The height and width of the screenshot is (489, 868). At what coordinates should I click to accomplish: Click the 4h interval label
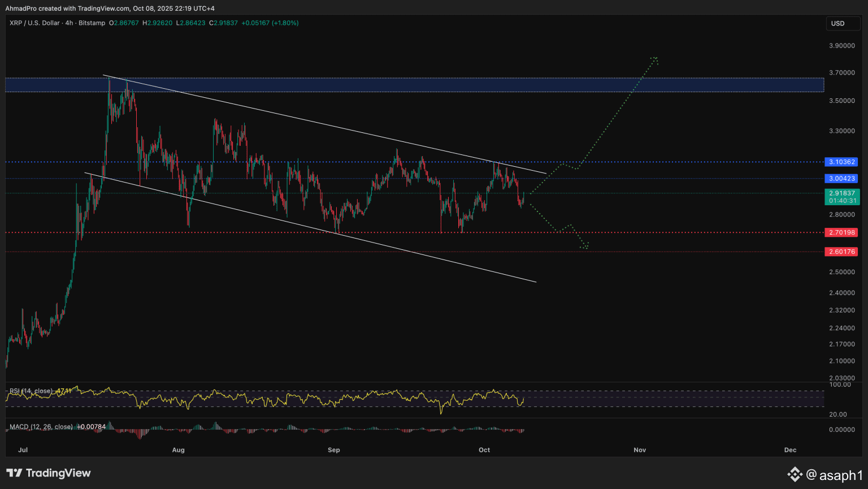coord(70,23)
